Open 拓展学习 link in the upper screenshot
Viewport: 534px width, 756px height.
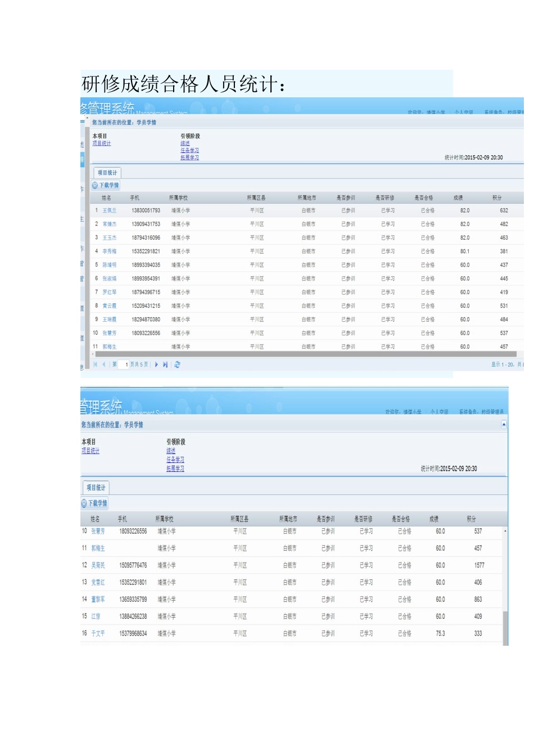(x=189, y=157)
